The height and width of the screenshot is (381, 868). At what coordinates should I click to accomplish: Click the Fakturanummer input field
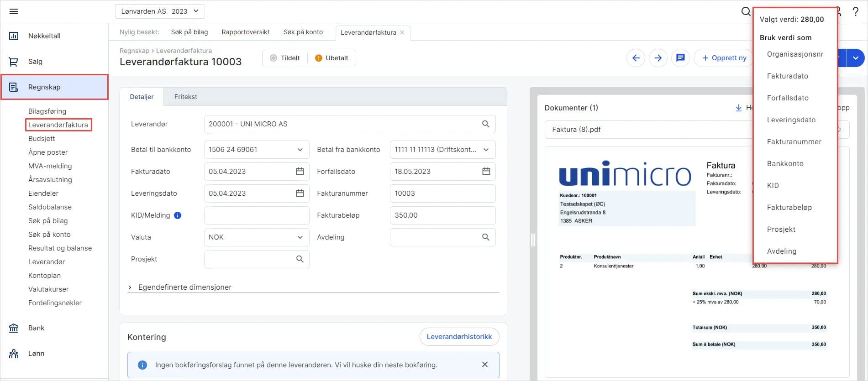click(x=442, y=193)
